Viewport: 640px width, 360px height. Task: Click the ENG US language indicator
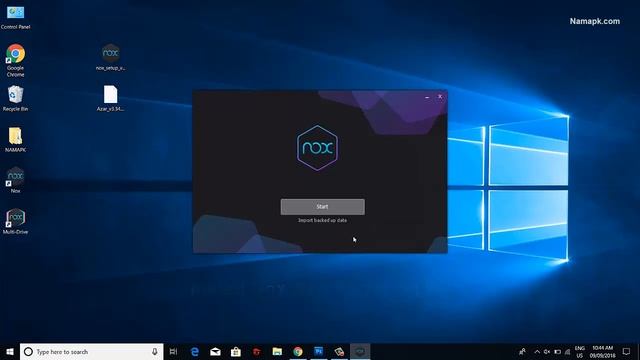point(580,352)
